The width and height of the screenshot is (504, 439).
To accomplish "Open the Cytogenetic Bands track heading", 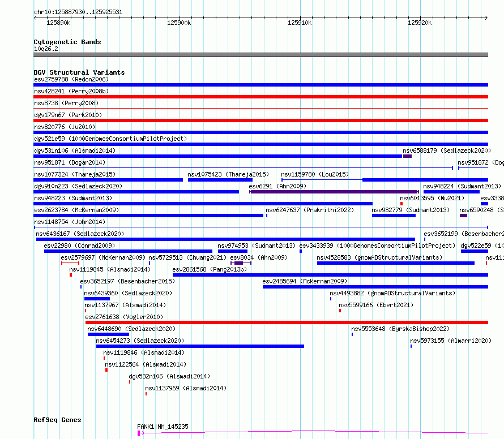I will (x=67, y=42).
